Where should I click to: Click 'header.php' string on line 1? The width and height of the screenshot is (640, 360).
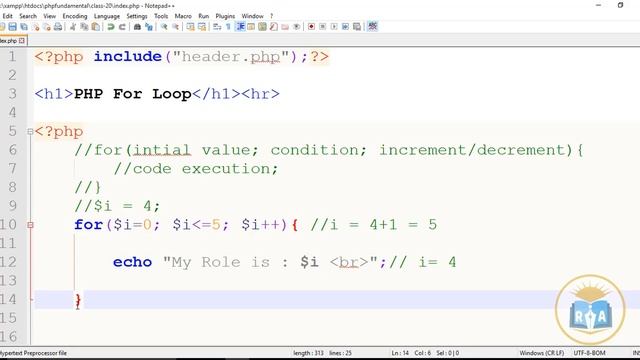tap(231, 56)
